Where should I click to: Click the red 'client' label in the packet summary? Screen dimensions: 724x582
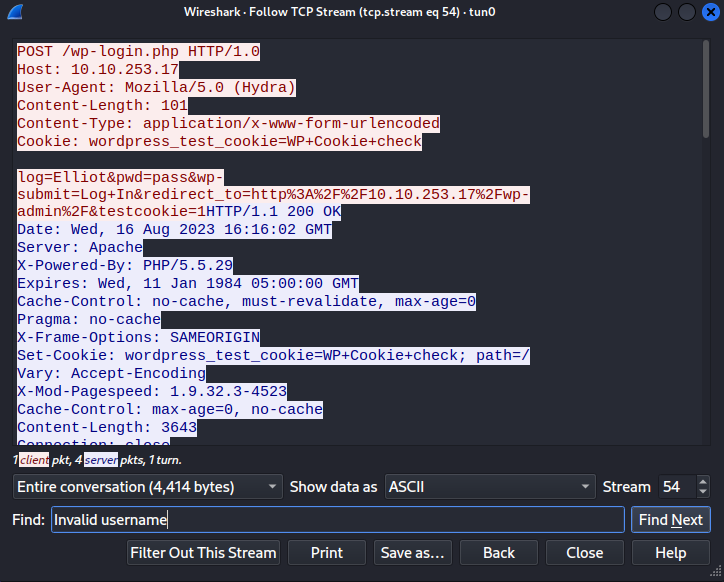34,460
